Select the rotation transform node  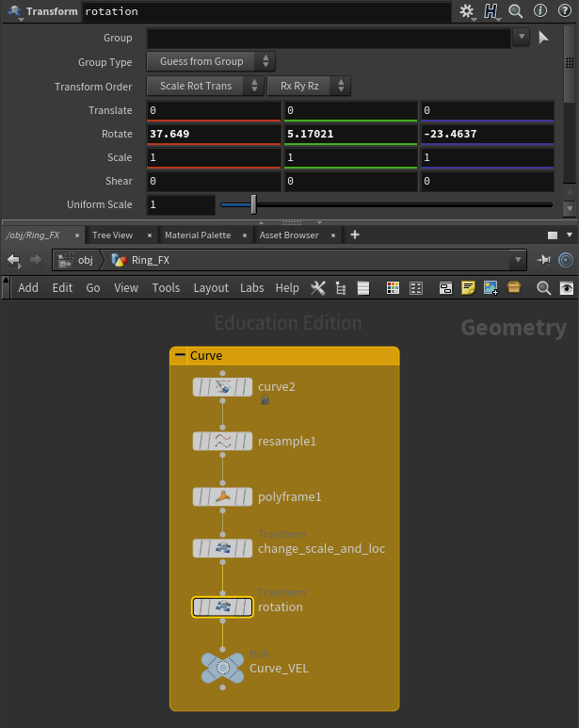(222, 607)
